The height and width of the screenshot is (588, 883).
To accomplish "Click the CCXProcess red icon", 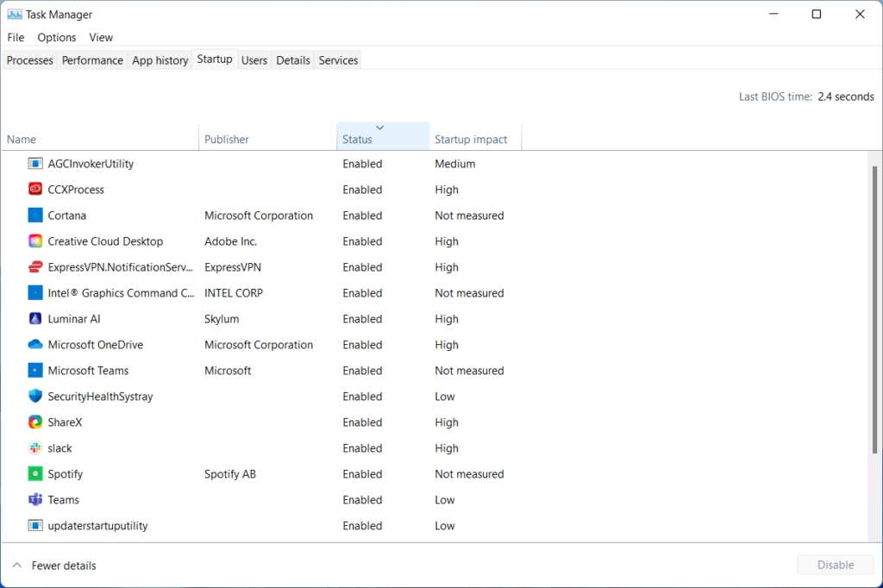I will (34, 190).
